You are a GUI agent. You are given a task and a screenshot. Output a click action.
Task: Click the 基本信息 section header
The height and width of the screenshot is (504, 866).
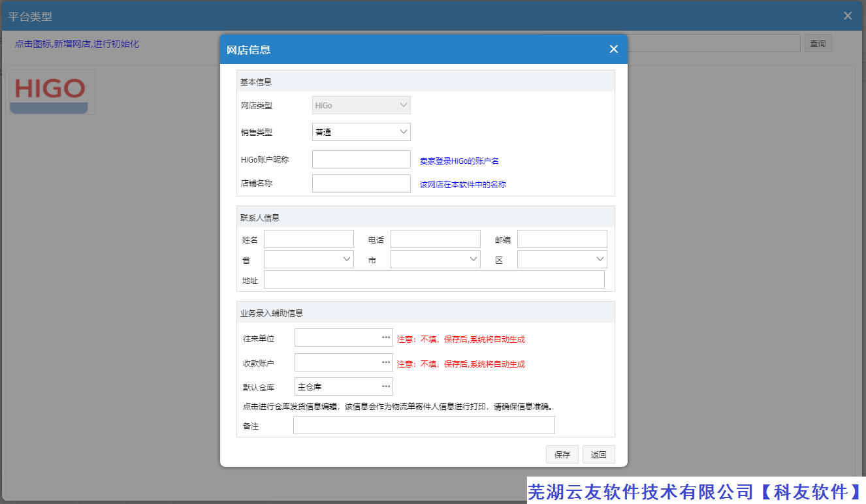pyautogui.click(x=426, y=82)
